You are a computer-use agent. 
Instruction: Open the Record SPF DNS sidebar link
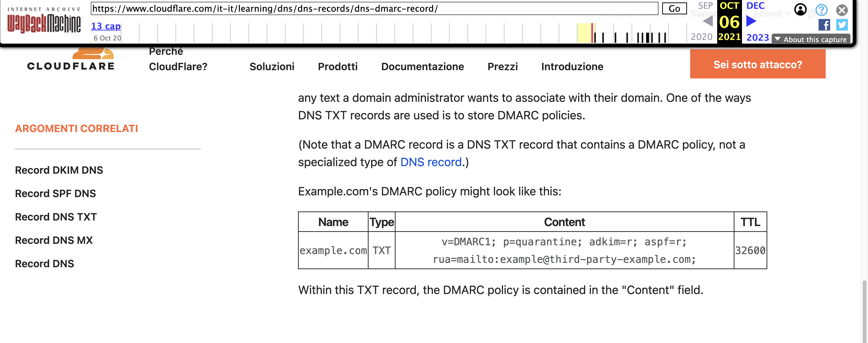click(x=55, y=193)
